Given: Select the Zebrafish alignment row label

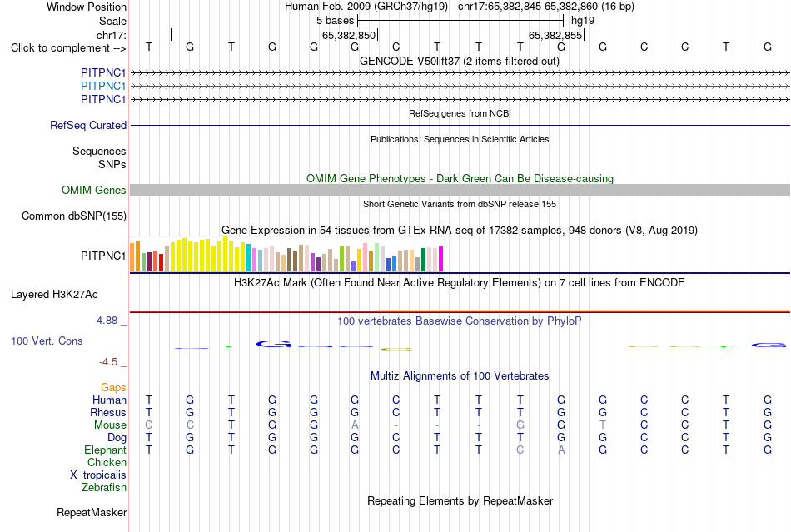Looking at the screenshot, I should pos(104,488).
